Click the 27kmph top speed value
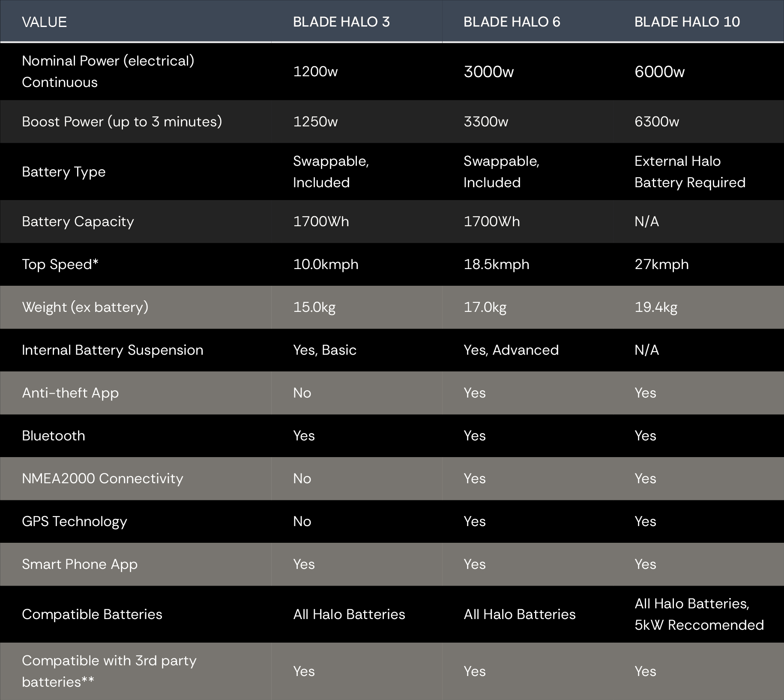The image size is (784, 700). pos(661,264)
